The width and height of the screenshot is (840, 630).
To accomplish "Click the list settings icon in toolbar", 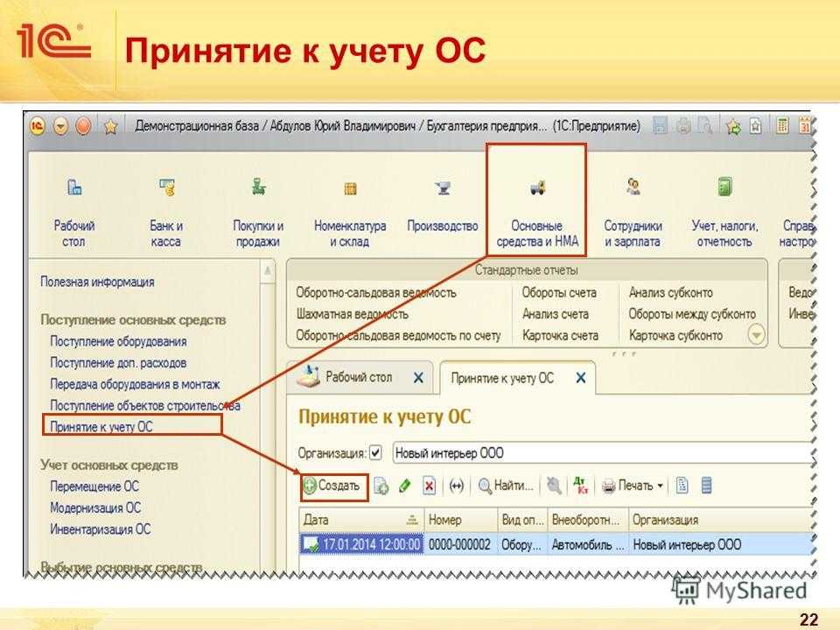I will click(707, 486).
